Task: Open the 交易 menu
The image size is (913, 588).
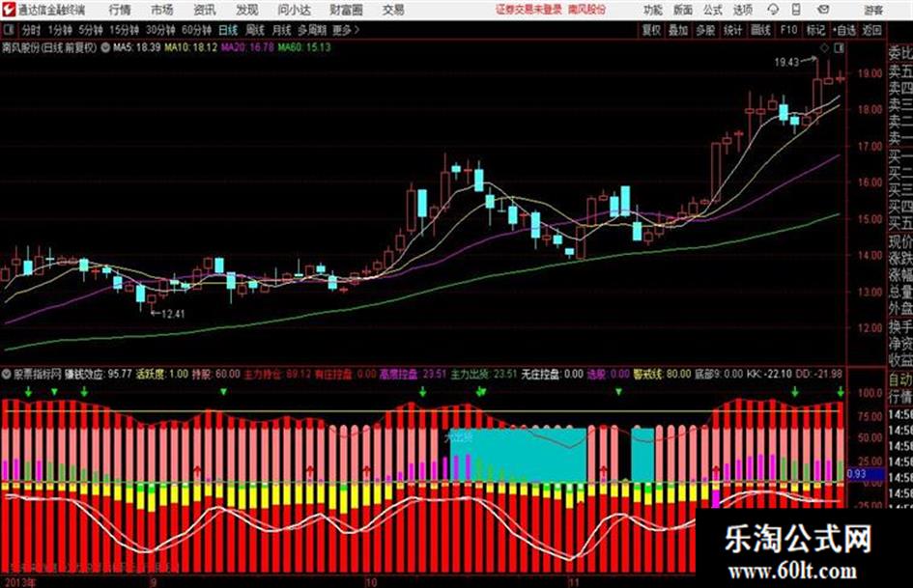Action: click(393, 10)
